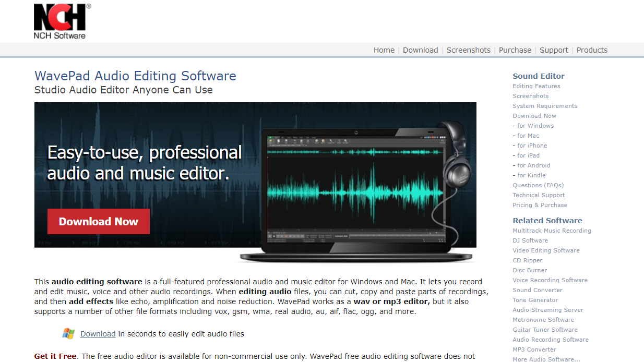Open MP3 Converter link
Image resolution: width=644 pixels, height=362 pixels.
(x=534, y=349)
